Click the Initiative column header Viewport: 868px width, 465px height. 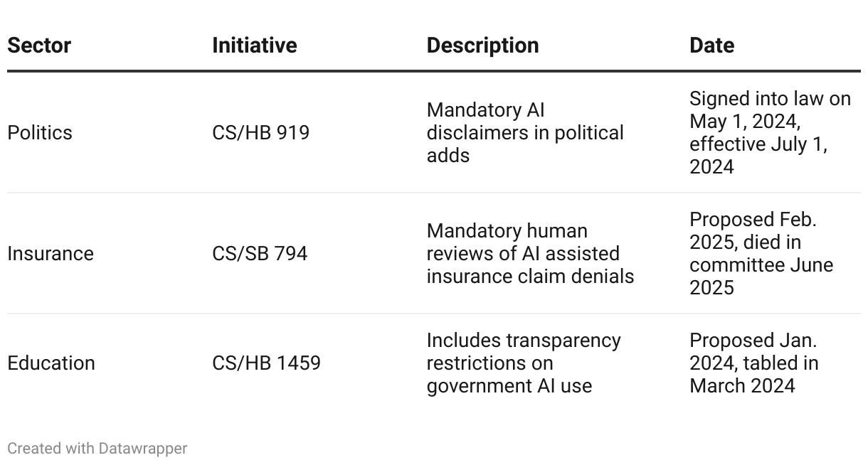pos(255,46)
